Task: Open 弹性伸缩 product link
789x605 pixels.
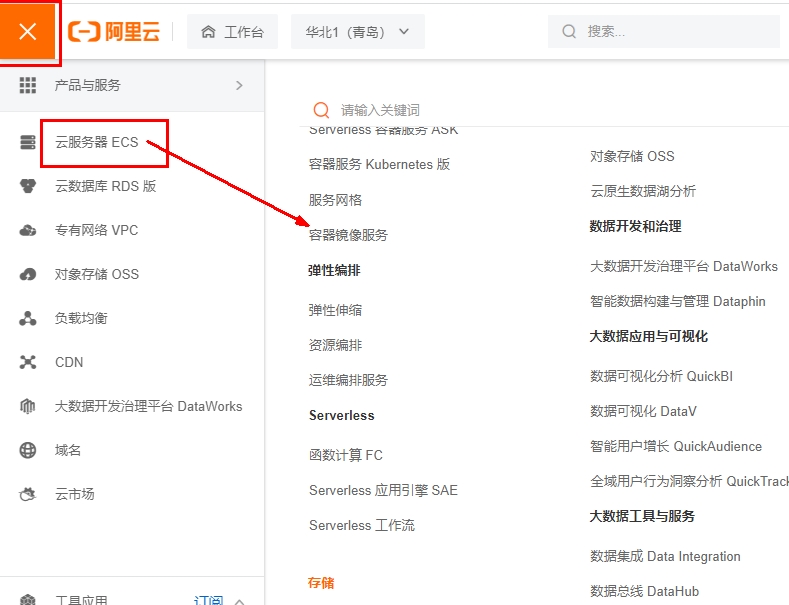Action: coord(335,310)
